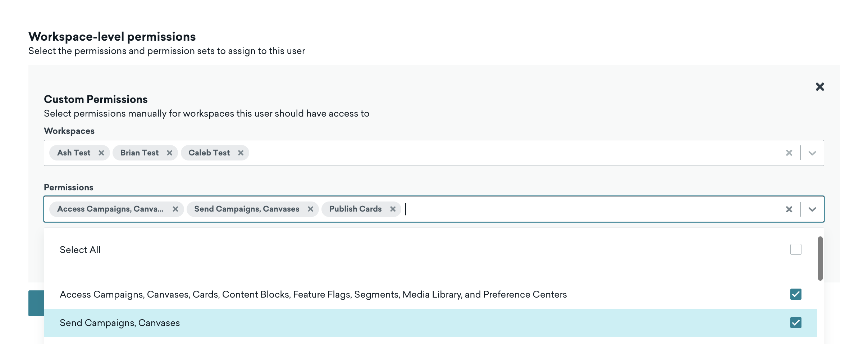Remove Access Campaigns, Canva... permission chip

pos(175,209)
